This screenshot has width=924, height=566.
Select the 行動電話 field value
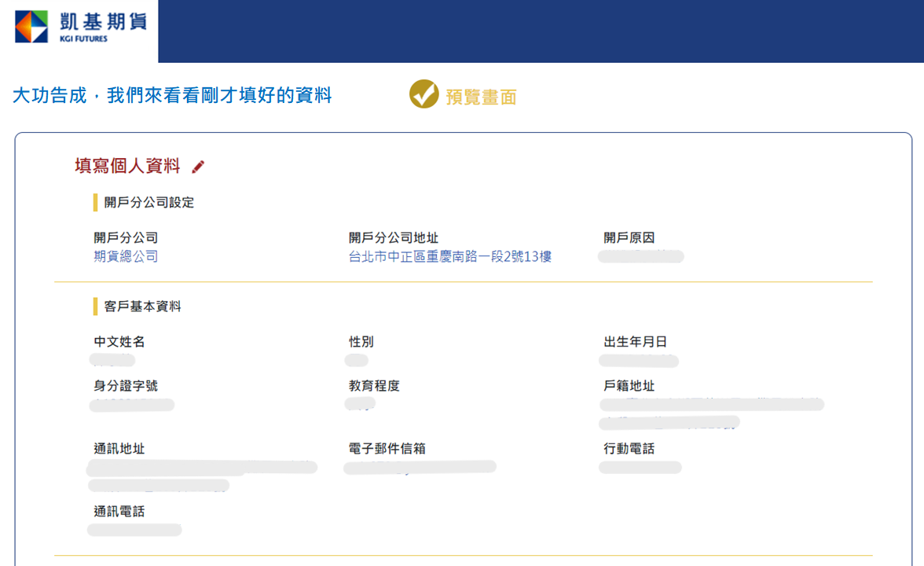[640, 468]
